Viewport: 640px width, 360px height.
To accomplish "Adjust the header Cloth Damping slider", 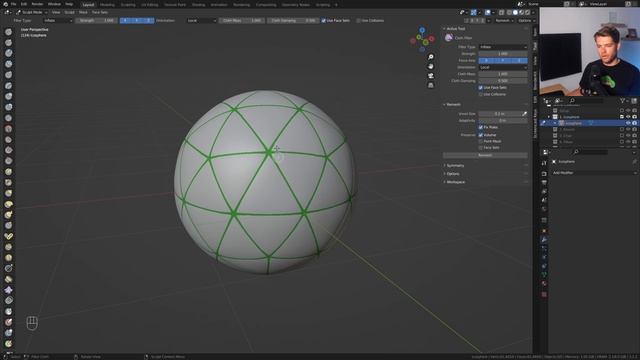I will (293, 20).
